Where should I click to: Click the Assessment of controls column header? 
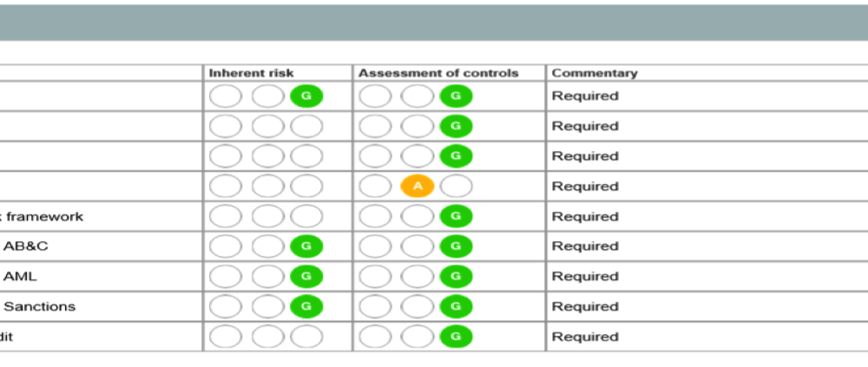click(x=438, y=73)
